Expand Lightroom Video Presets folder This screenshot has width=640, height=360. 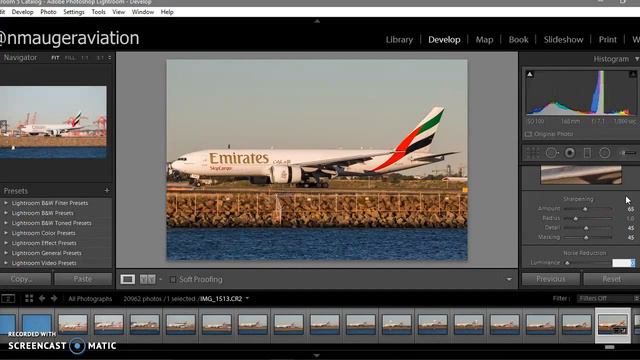(x=6, y=263)
